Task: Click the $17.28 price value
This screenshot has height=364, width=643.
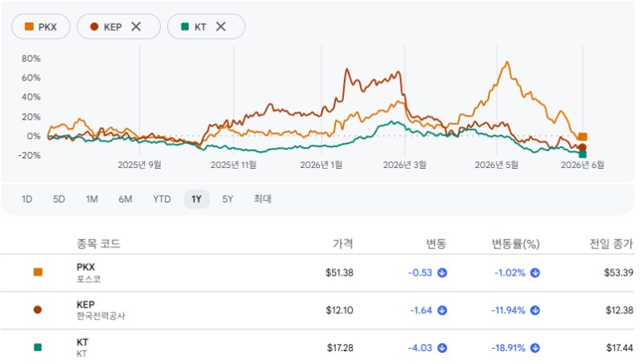Action: coord(340,348)
